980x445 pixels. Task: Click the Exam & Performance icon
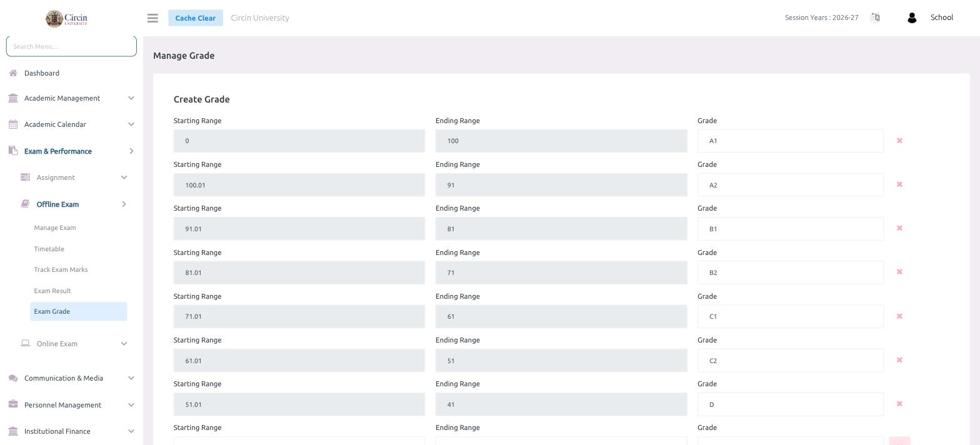pos(13,151)
